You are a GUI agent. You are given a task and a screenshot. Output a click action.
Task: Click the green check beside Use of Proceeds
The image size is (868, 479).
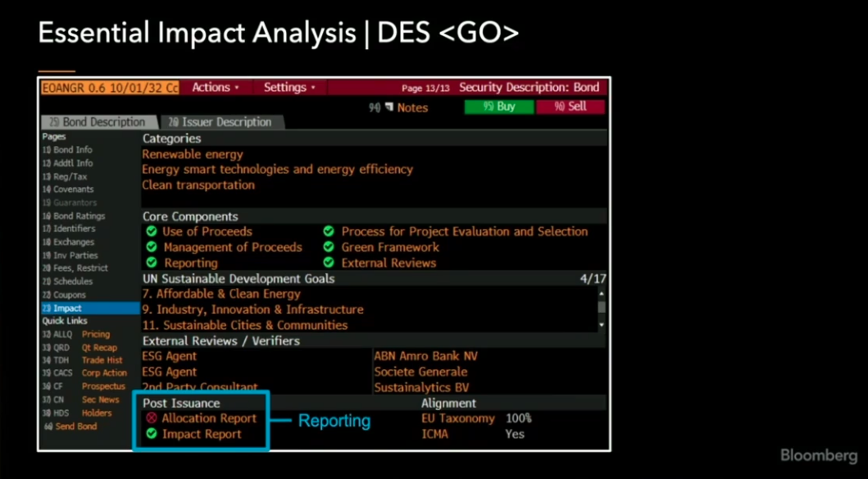[x=151, y=231]
